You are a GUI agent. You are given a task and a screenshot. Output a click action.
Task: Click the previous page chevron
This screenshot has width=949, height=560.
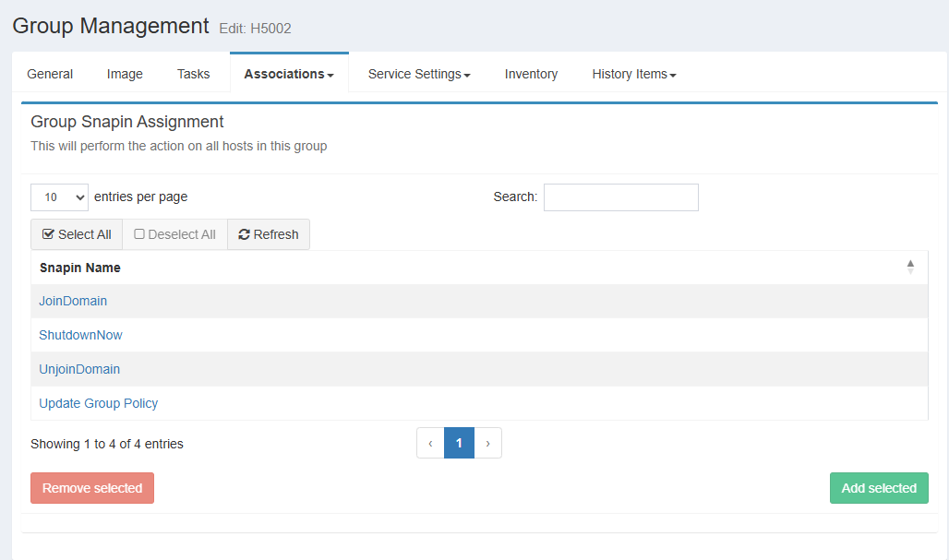(x=430, y=443)
